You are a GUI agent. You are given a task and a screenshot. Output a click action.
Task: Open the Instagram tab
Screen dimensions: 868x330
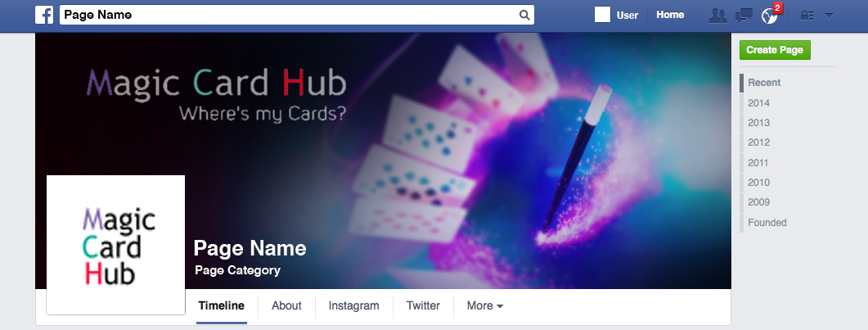(x=353, y=305)
